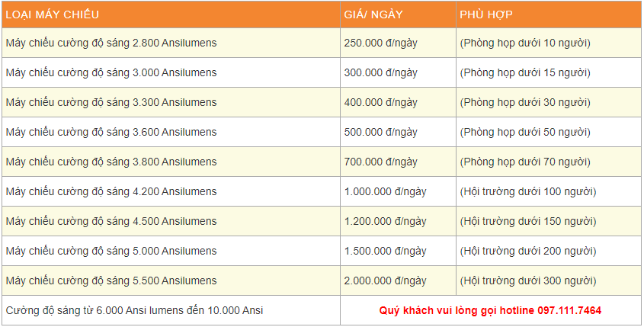
Task: Click the 4.500 Ansilumens projector name
Action: coord(111,221)
